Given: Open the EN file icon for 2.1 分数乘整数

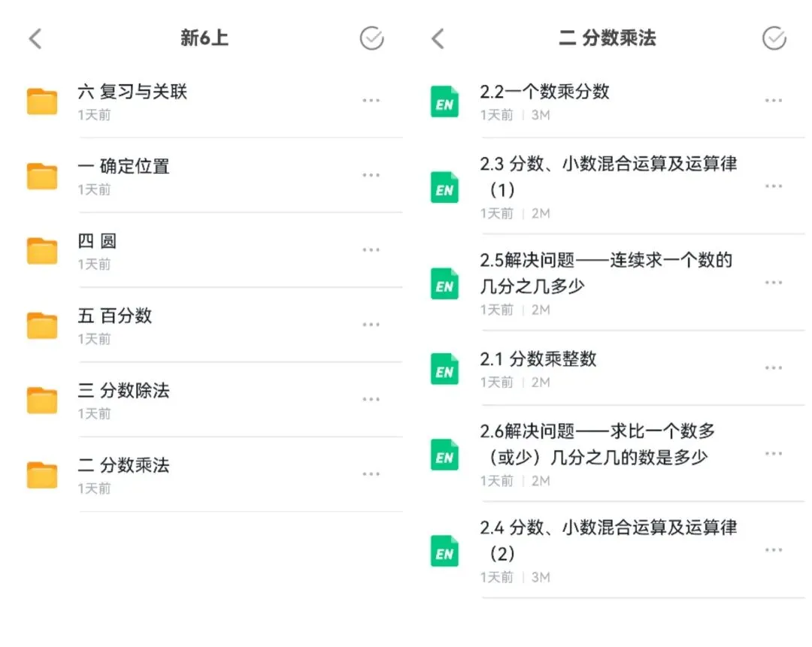Looking at the screenshot, I should (x=445, y=369).
